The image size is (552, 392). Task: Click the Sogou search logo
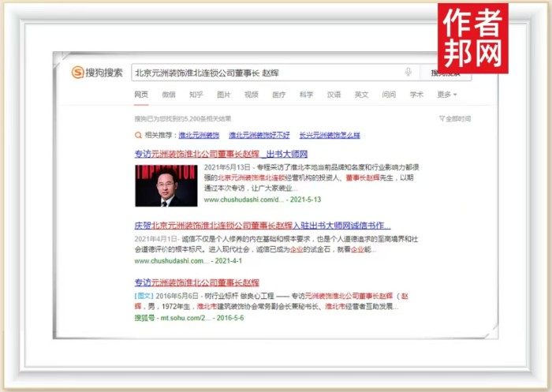pyautogui.click(x=97, y=73)
